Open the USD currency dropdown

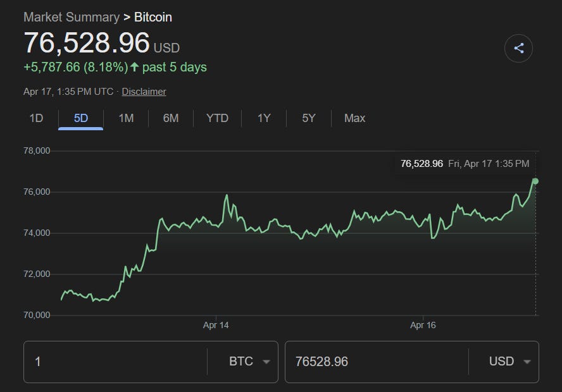coord(509,362)
